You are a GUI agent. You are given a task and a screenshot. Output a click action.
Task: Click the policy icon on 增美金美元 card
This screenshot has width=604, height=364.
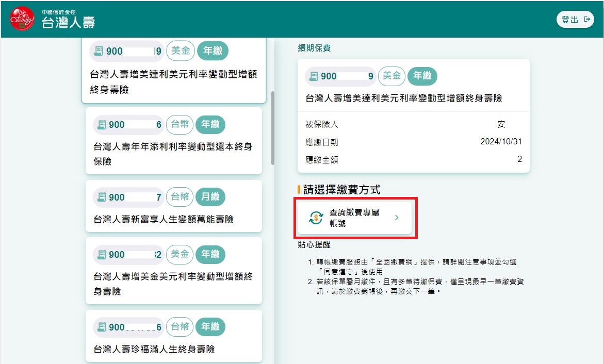pos(102,255)
